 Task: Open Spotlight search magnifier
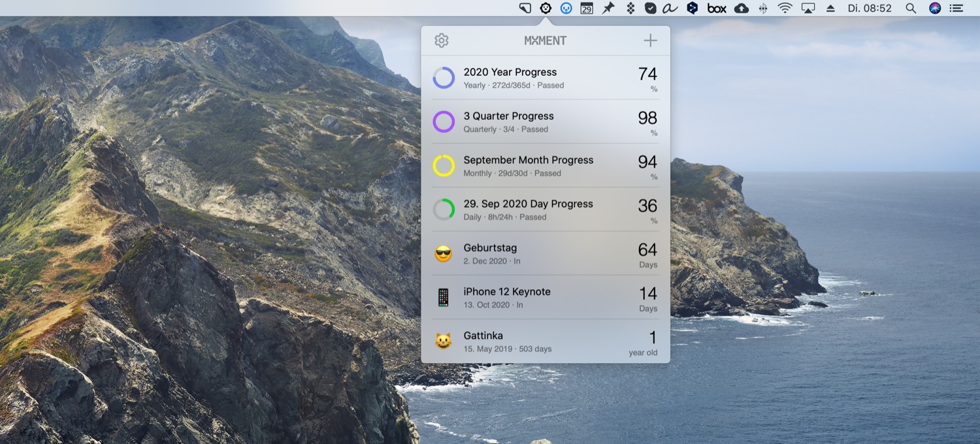pyautogui.click(x=910, y=8)
